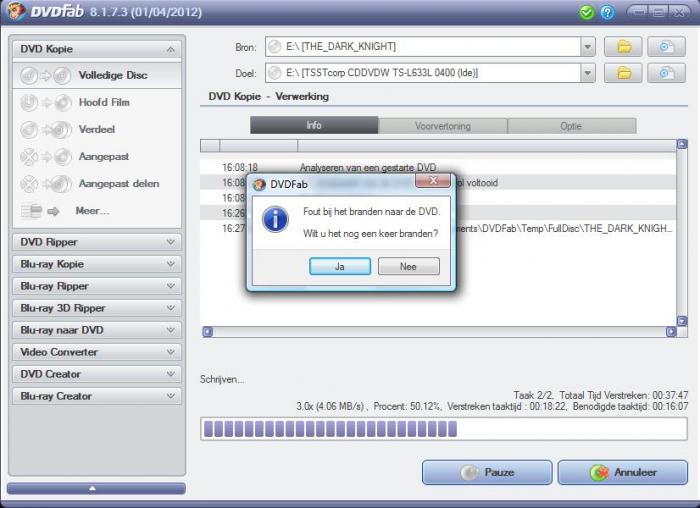Open the blue help question icon
Screen dimensions: 700x508
point(607,12)
